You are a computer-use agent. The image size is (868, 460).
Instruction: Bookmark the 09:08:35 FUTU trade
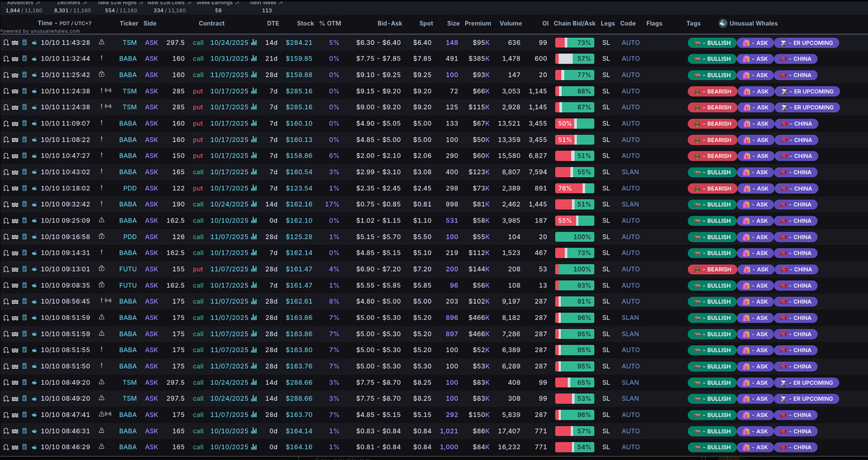pos(6,285)
